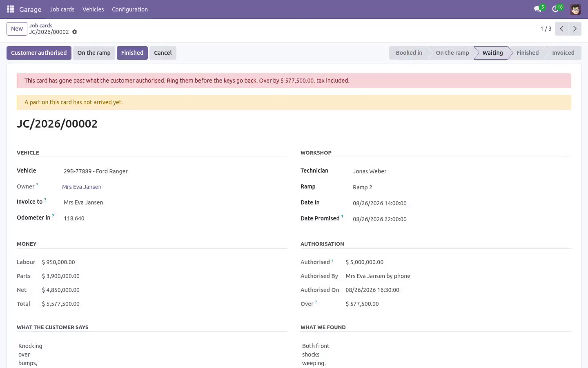The image size is (588, 368).
Task: Click the record pager 1 / 3
Action: (x=546, y=29)
